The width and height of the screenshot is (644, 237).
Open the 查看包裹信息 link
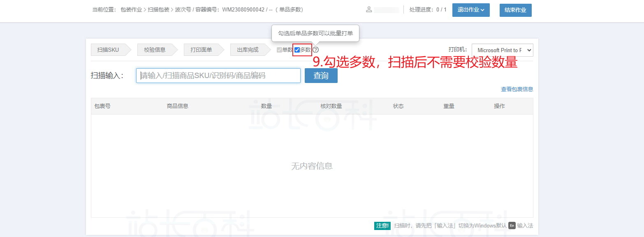click(517, 89)
